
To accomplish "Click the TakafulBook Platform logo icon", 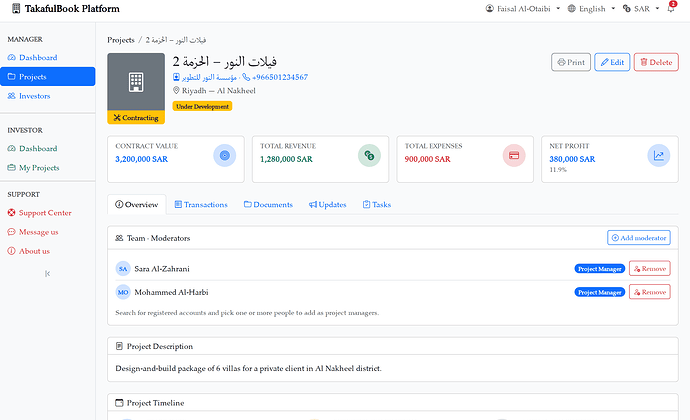I will [16, 8].
